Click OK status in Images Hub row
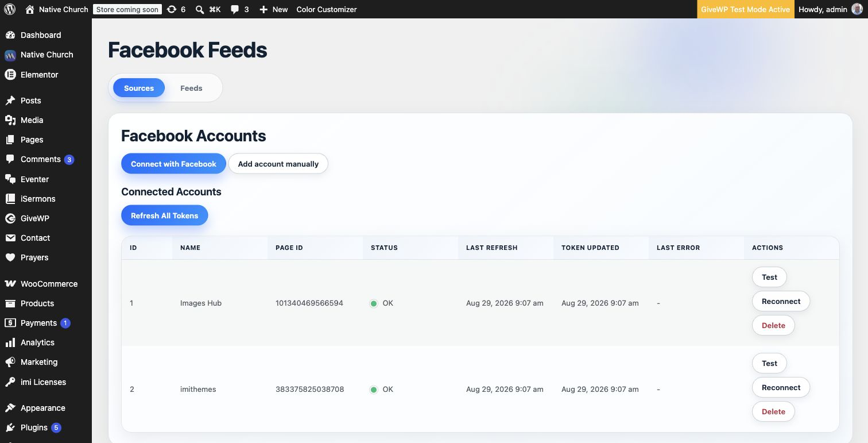The image size is (868, 443). (382, 303)
